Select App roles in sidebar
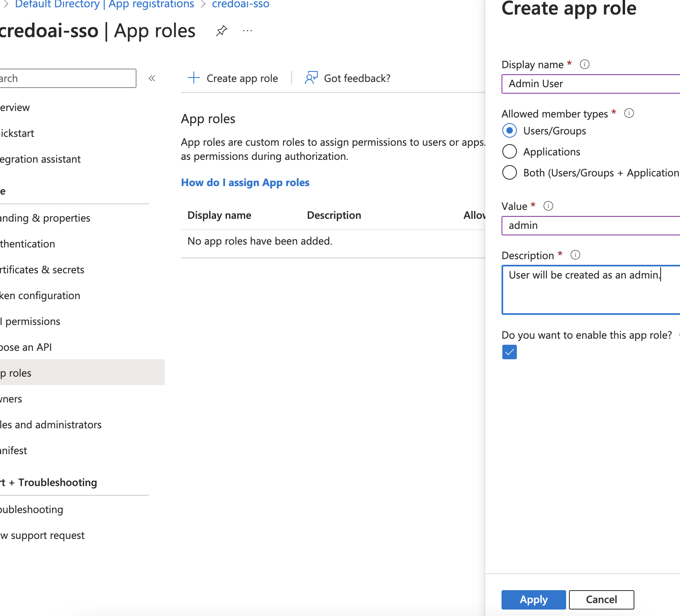 pos(82,373)
